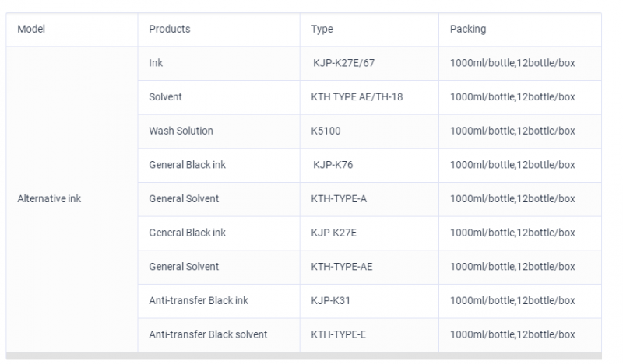
Task: Select the KTH-TYPE-E type cell
Action: pos(369,335)
